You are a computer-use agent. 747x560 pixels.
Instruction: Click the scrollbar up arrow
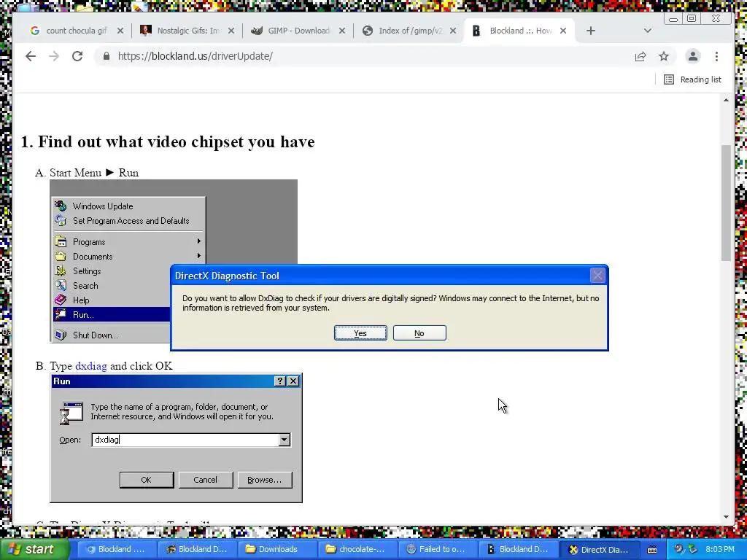coord(726,100)
